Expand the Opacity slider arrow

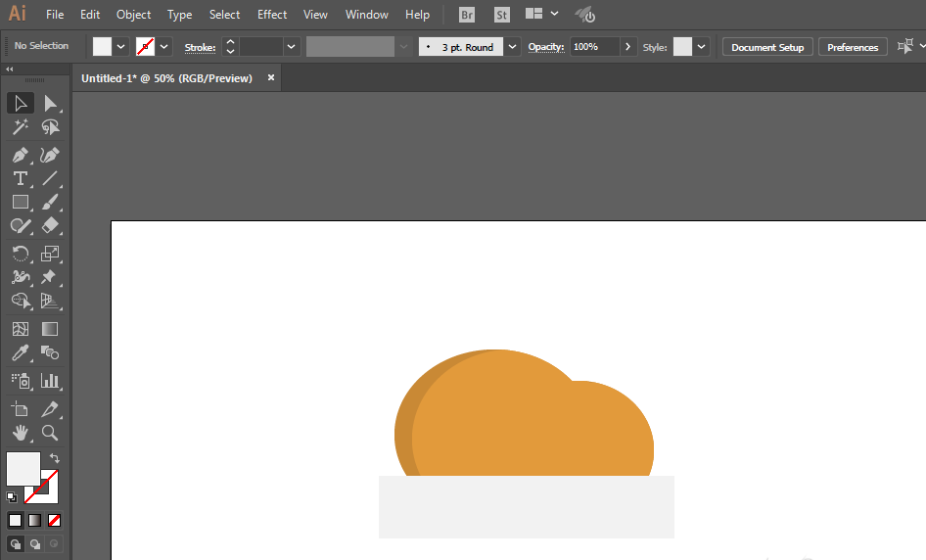pos(626,47)
